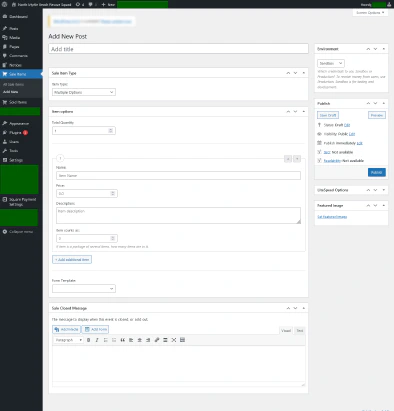
Task: Click the Save Draft button
Action: pyautogui.click(x=328, y=115)
